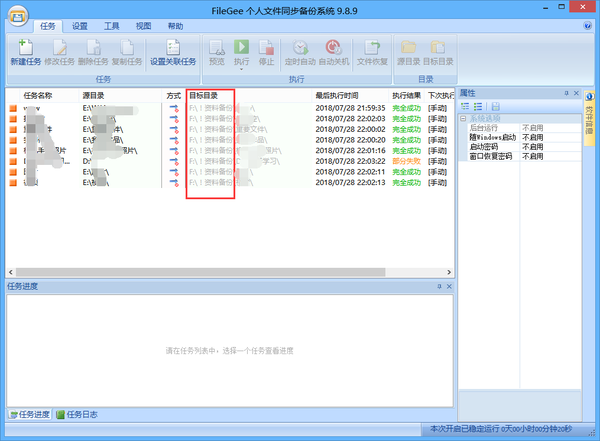Click the 执行 (execute) play icon
This screenshot has width=600, height=441.
click(241, 47)
